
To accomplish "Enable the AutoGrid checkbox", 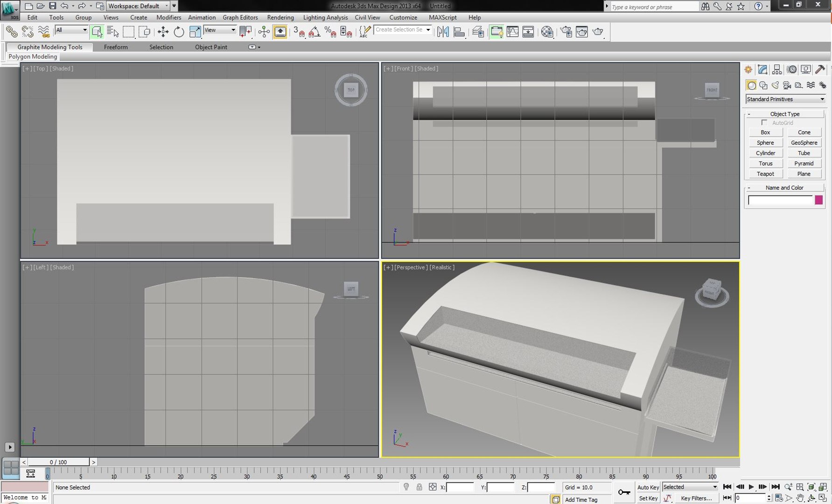I will pos(764,123).
